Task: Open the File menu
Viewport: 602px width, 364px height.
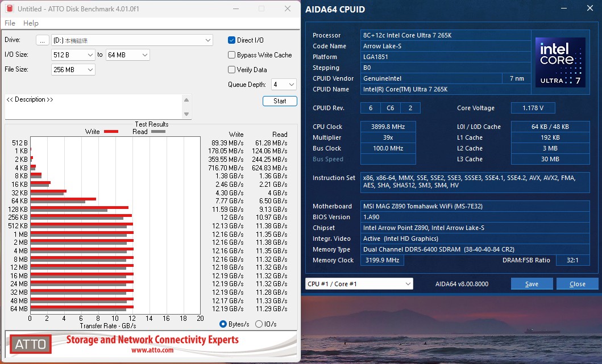Action: 10,23
